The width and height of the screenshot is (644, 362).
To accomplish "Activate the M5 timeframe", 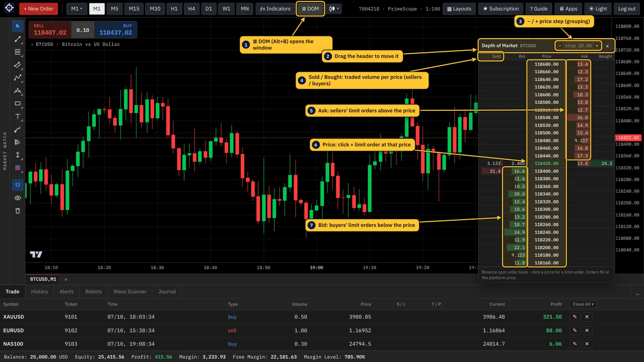I will coord(115,9).
